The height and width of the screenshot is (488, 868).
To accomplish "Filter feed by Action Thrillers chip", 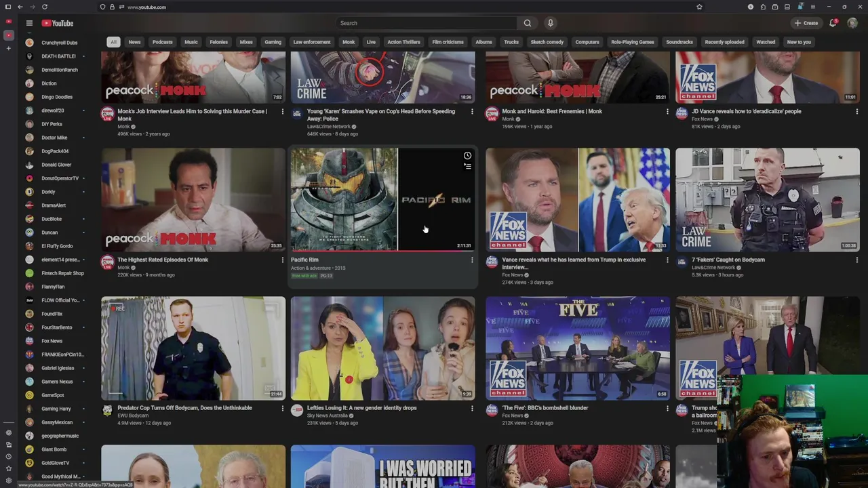I will click(x=403, y=42).
